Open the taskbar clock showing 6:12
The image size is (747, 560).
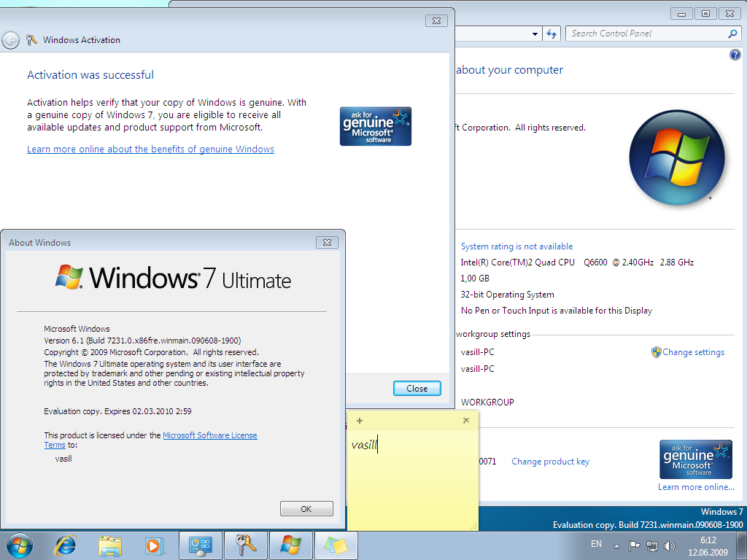coord(708,546)
